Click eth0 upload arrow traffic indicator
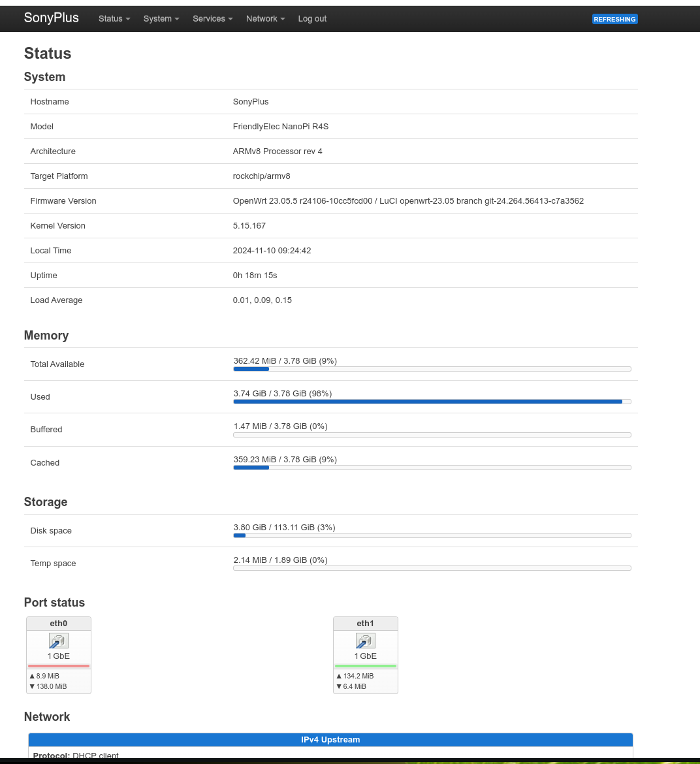Image resolution: width=700 pixels, height=764 pixels. click(x=32, y=676)
